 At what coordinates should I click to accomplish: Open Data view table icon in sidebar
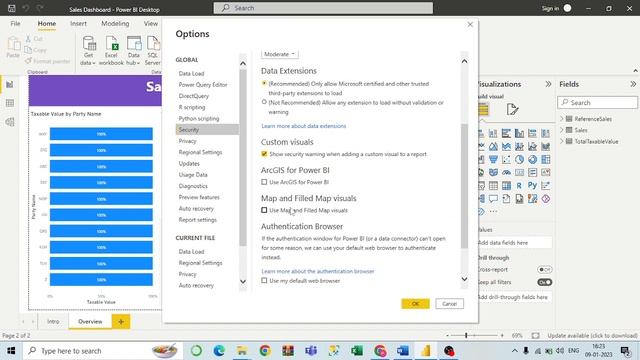point(10,103)
